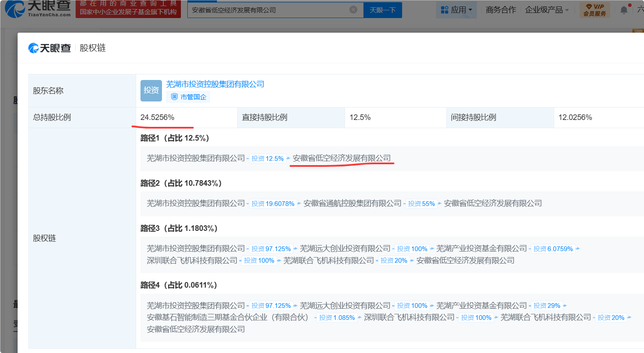Select total shareholding value 24.5256%
Viewport: 644px width, 353px height.
157,117
